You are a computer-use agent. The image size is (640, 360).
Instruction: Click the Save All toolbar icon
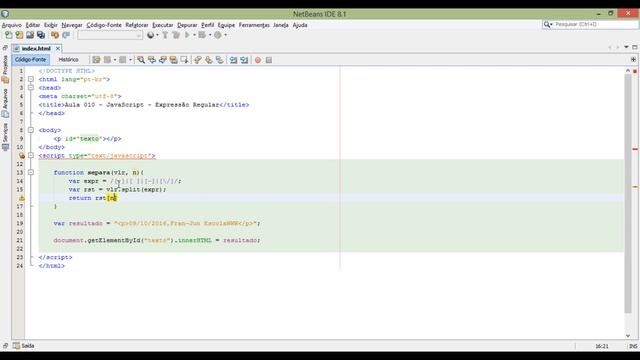(41, 35)
